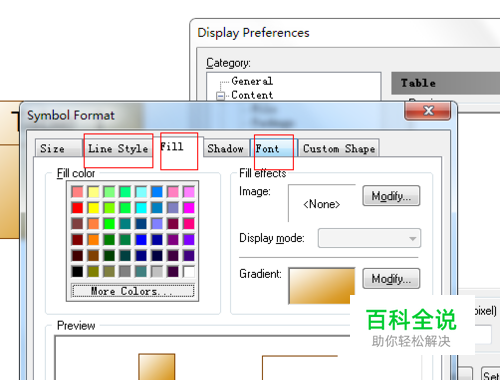
Task: Choose the pink swatch ending top row
Action: [189, 192]
